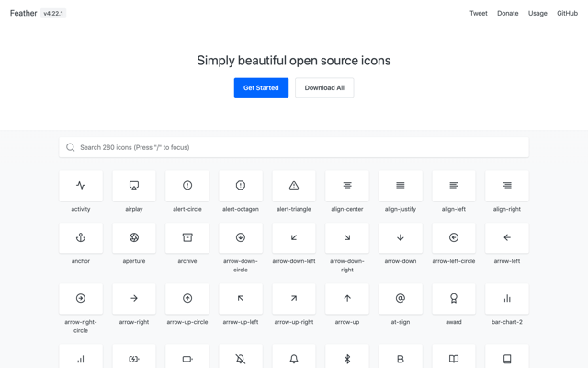Open the alert-circle icon
The height and width of the screenshot is (368, 588).
(187, 186)
